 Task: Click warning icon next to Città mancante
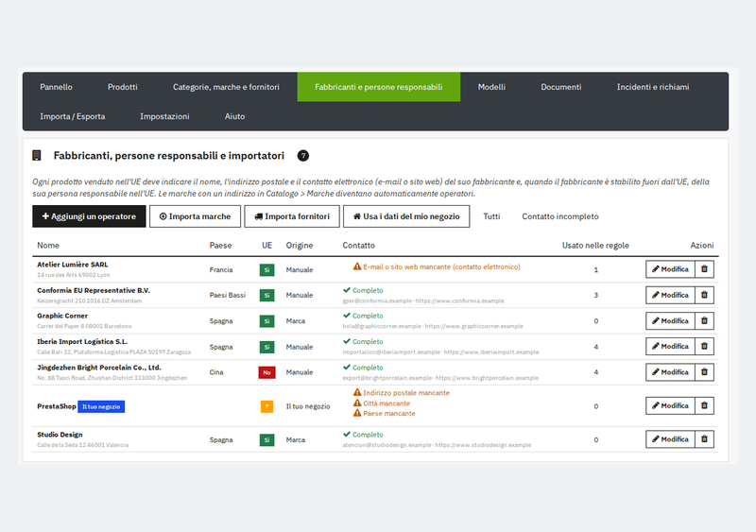[357, 403]
